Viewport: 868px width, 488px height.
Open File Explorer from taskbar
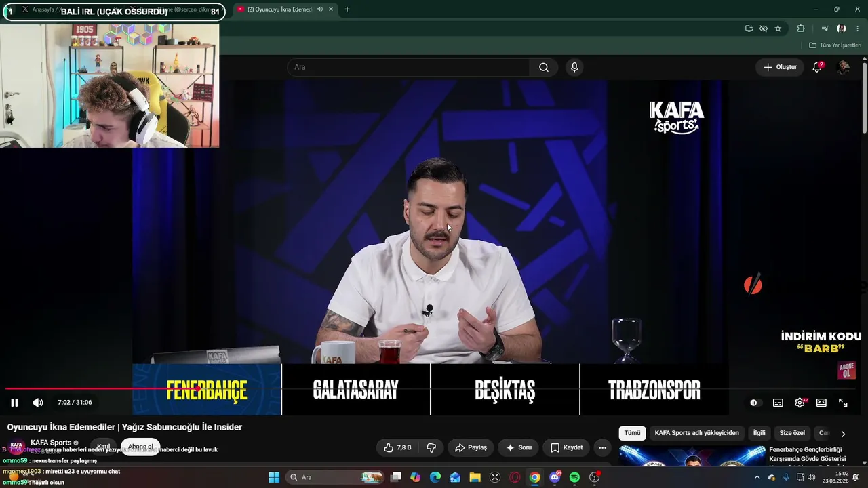(475, 477)
